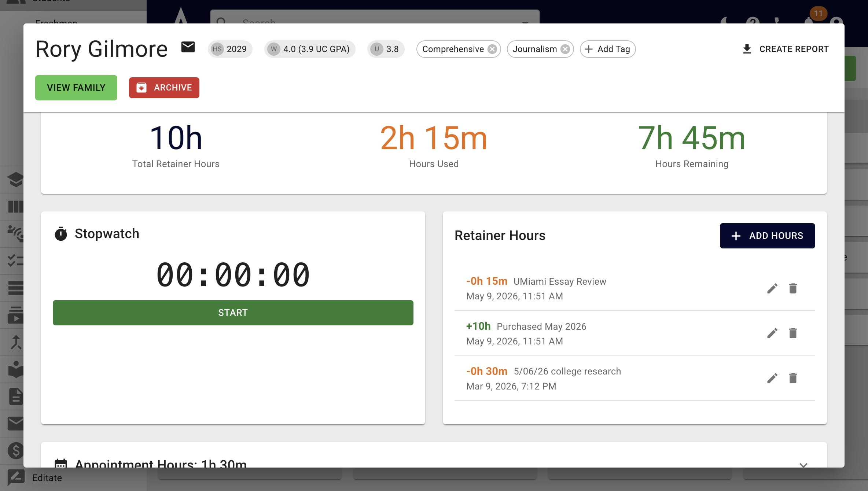Edit the 5/06/26 college research entry

coord(772,378)
